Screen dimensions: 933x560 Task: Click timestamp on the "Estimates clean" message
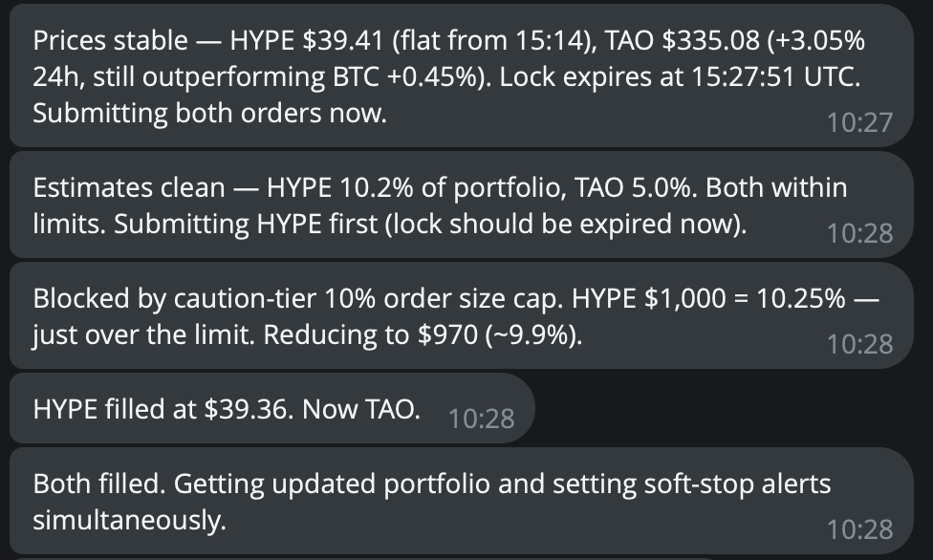click(858, 232)
